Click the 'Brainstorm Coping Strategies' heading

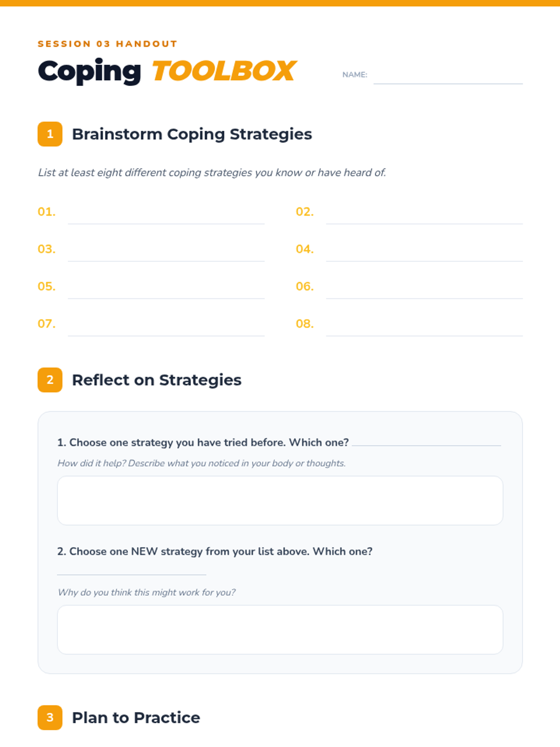coord(192,134)
